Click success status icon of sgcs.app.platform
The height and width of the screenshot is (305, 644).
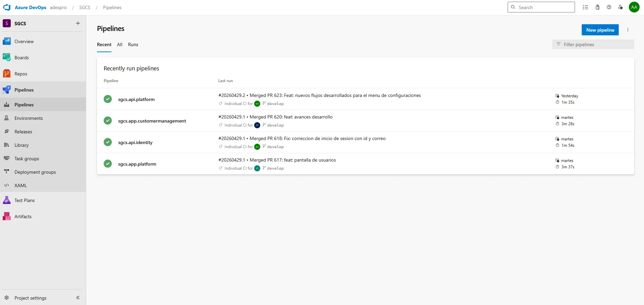pyautogui.click(x=108, y=164)
